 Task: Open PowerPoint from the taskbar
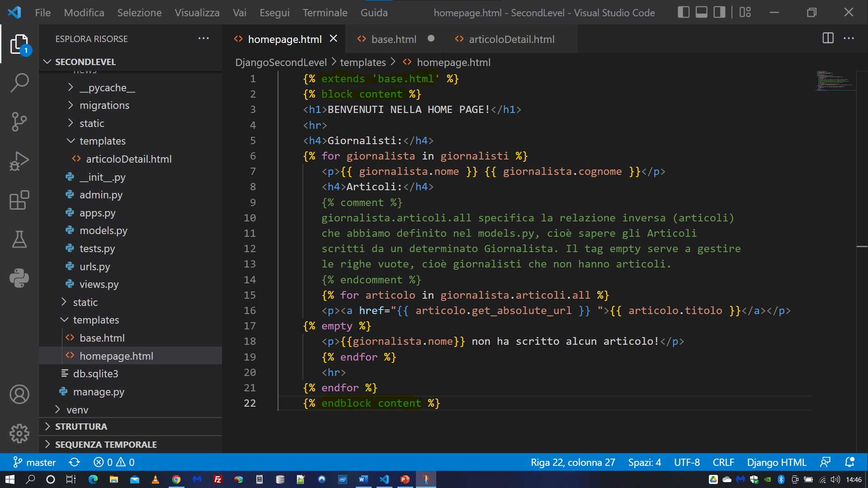[405, 479]
